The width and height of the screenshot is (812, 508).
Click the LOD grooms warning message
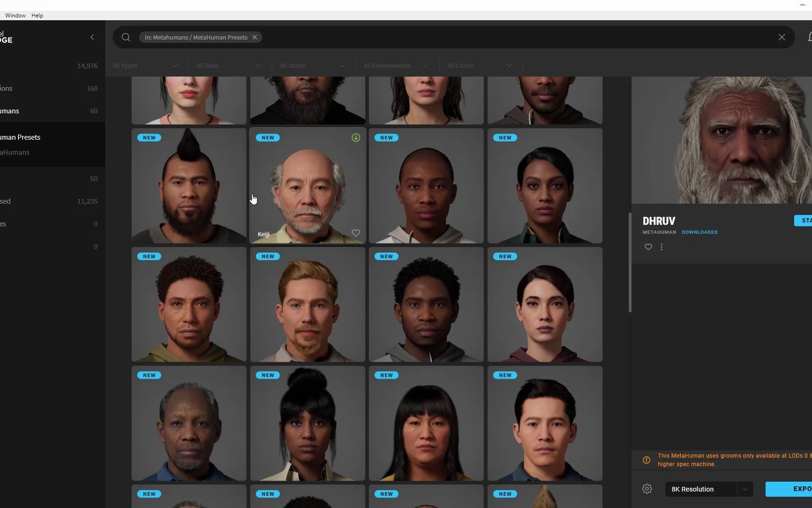point(735,460)
